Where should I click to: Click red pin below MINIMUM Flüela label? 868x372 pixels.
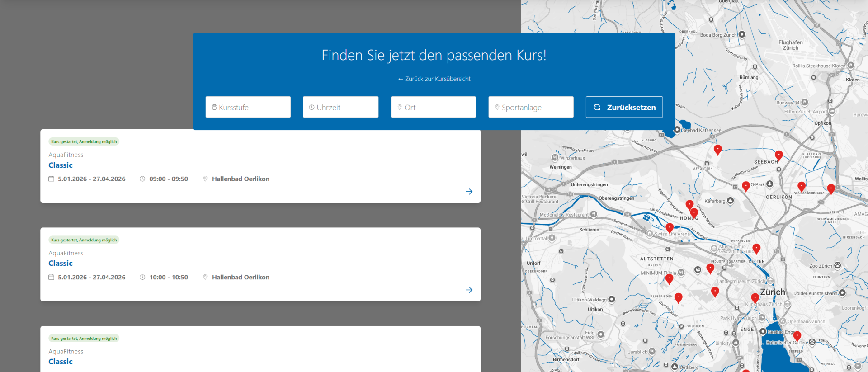point(669,279)
